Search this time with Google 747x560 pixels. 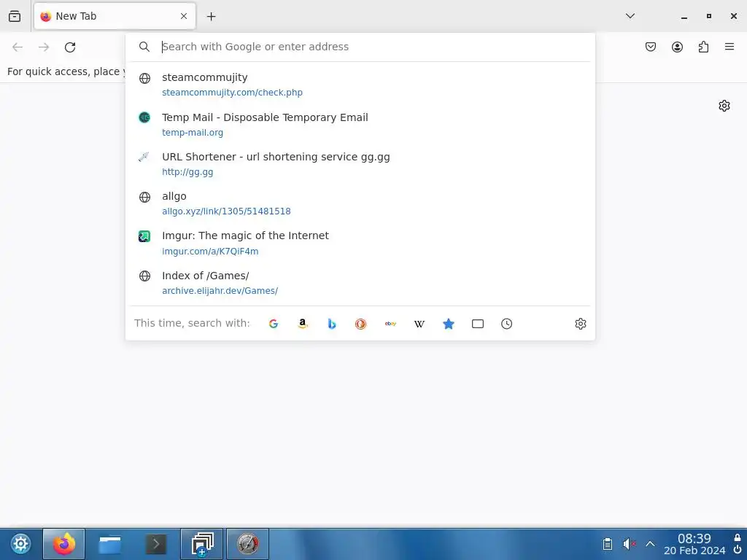click(274, 324)
